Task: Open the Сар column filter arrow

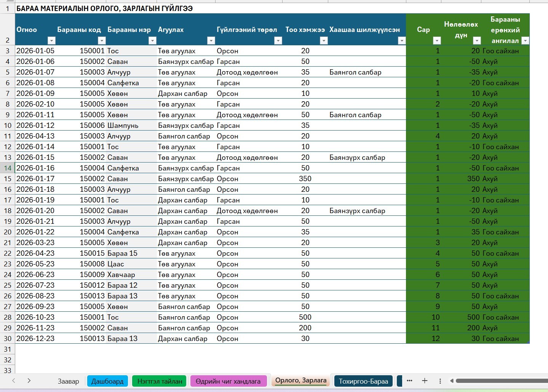Action: pos(437,41)
